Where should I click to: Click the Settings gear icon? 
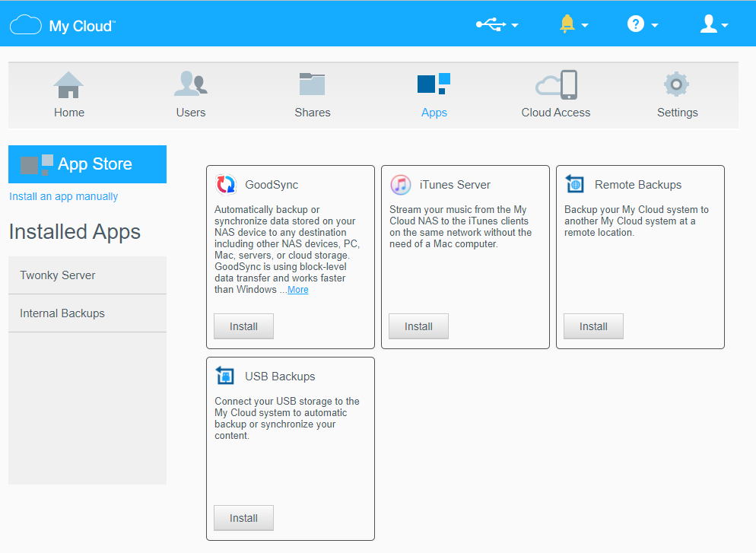tap(676, 84)
